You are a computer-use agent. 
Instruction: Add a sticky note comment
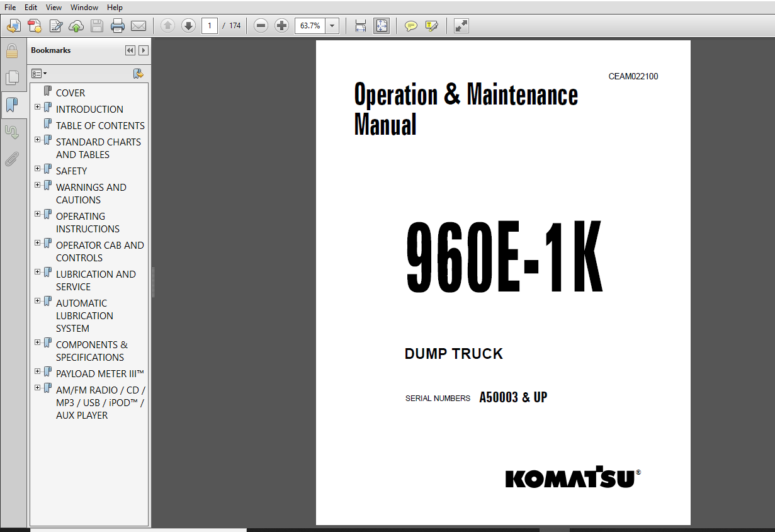click(411, 26)
